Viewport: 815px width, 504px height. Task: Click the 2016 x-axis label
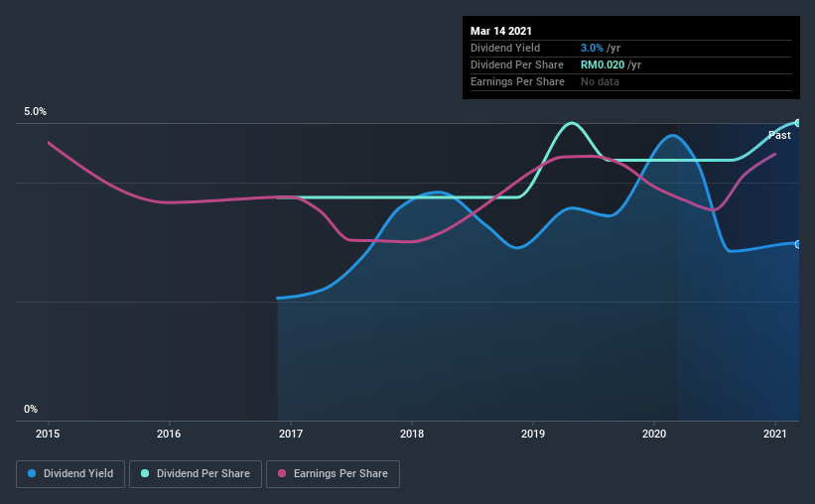tap(169, 434)
